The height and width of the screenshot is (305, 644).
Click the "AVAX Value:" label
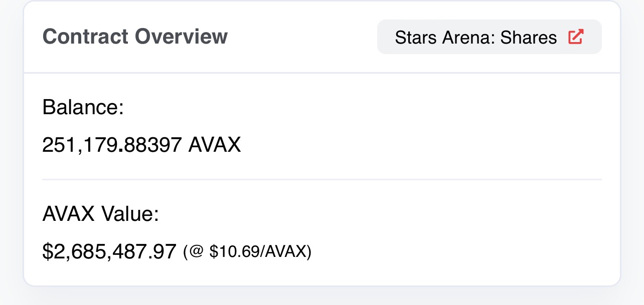click(x=100, y=214)
